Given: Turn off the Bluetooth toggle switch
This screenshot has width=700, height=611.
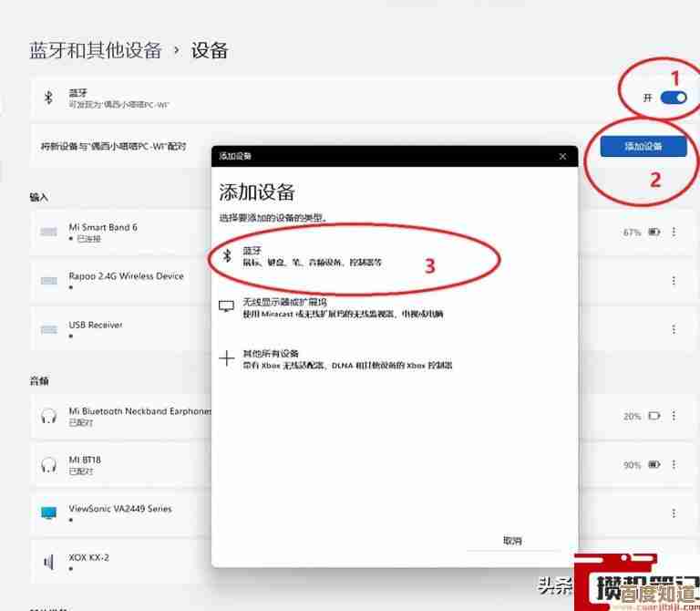Looking at the screenshot, I should (674, 98).
